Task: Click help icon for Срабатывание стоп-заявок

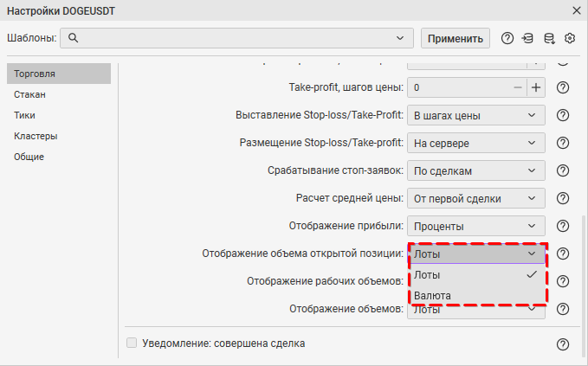Action: (x=562, y=170)
